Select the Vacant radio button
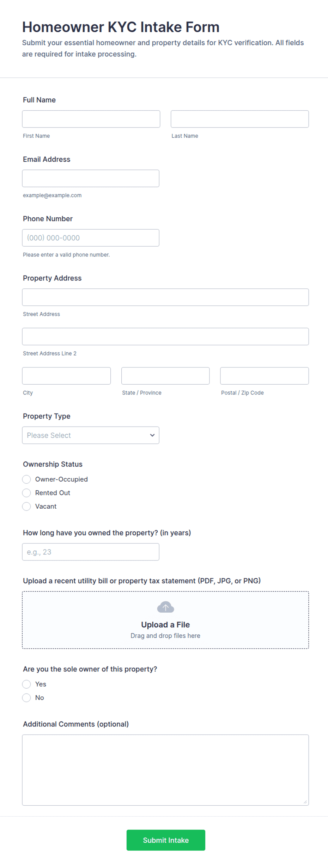The height and width of the screenshot is (868, 328). click(26, 506)
